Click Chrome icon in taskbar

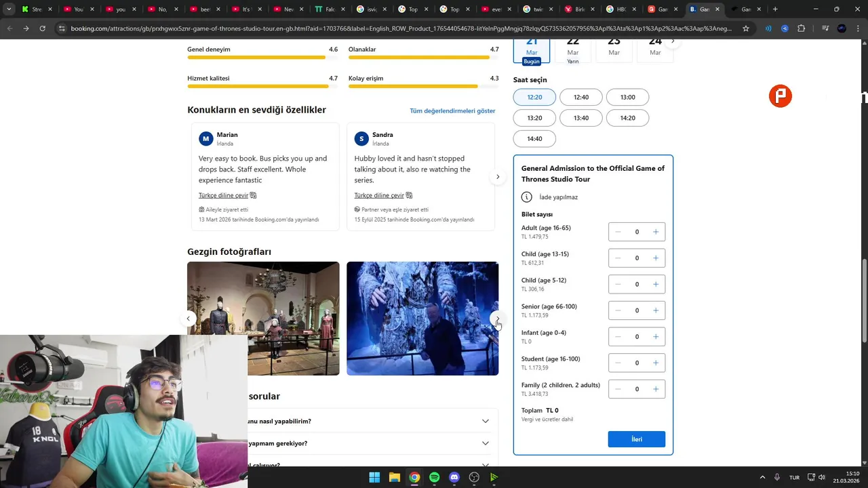[414, 477]
